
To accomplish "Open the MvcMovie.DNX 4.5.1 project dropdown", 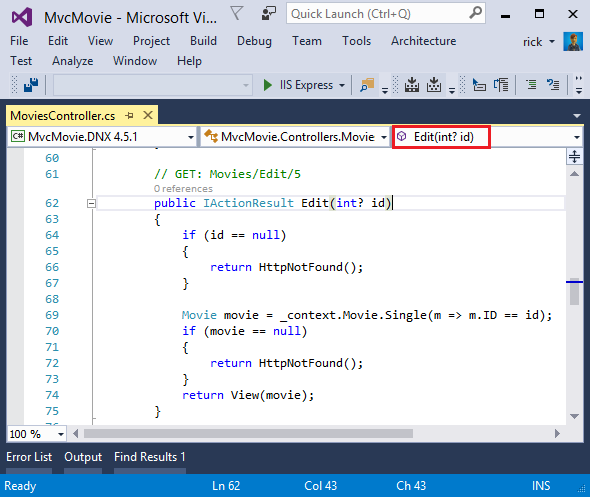I will click(102, 137).
